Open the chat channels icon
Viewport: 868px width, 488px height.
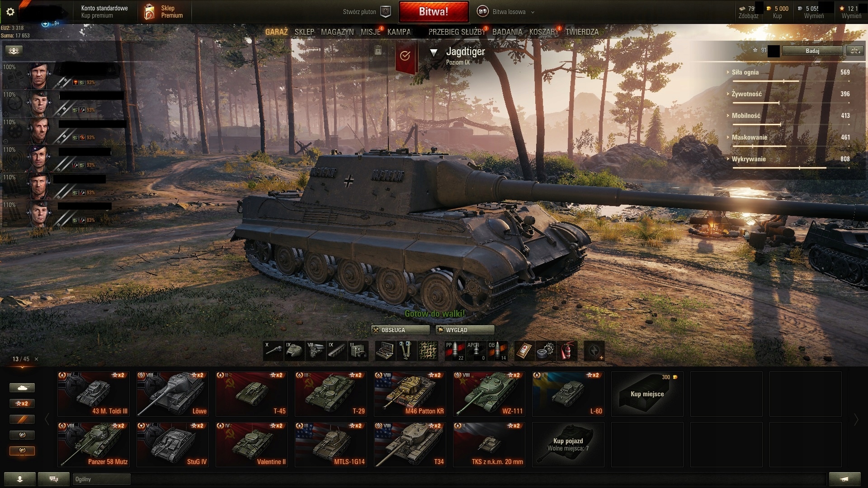click(x=53, y=479)
